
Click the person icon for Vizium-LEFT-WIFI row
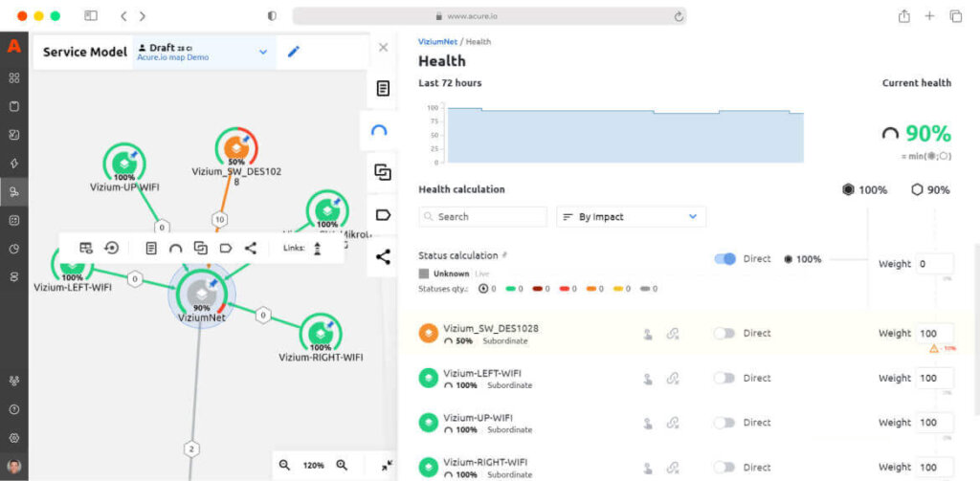648,379
